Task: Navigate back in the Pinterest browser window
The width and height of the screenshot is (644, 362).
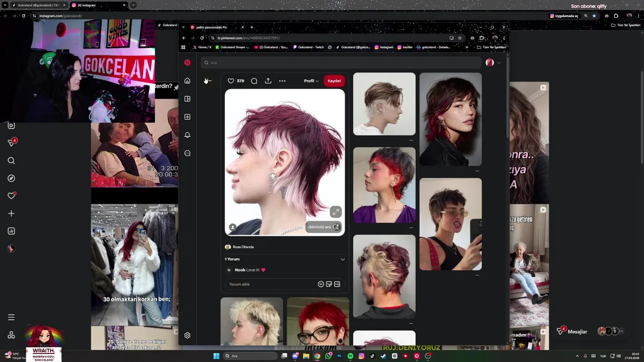Action: pos(184,38)
